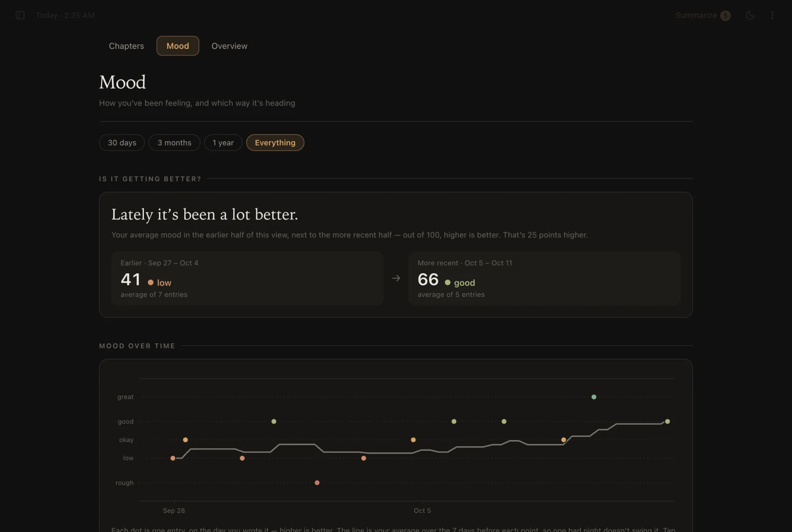Click the Earlier Sep 27 – Oct 4 card

(x=247, y=278)
